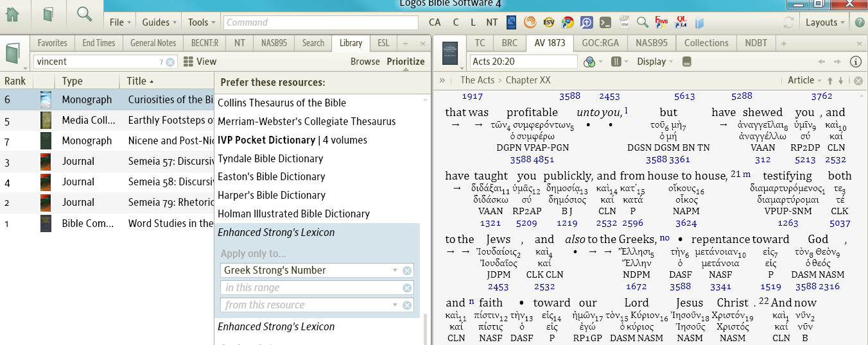Screen dimensions: 868x345
Task: Open the Library book icon in top toolbar
Action: pos(48,14)
